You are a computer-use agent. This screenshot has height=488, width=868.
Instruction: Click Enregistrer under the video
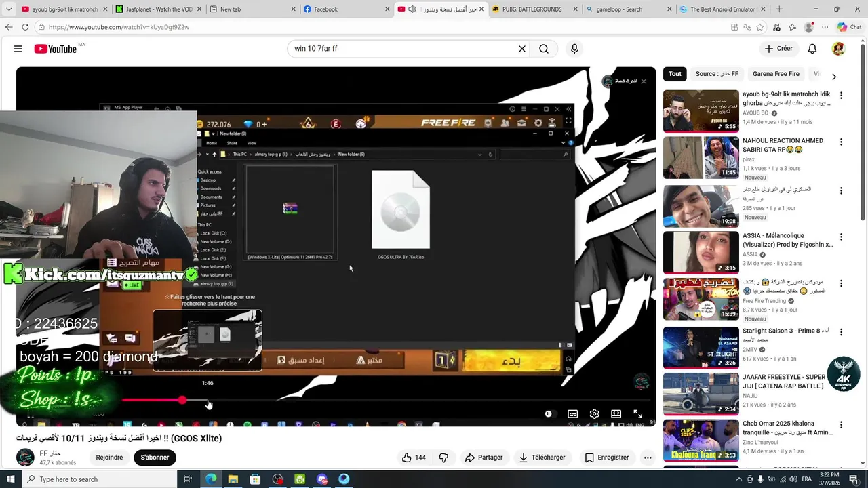coord(606,457)
